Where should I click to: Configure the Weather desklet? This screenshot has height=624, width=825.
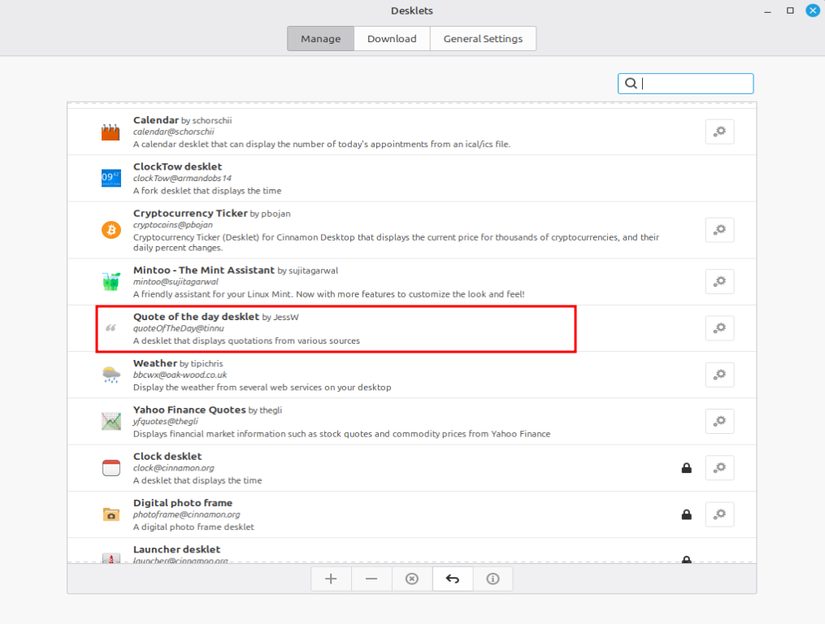pyautogui.click(x=719, y=374)
